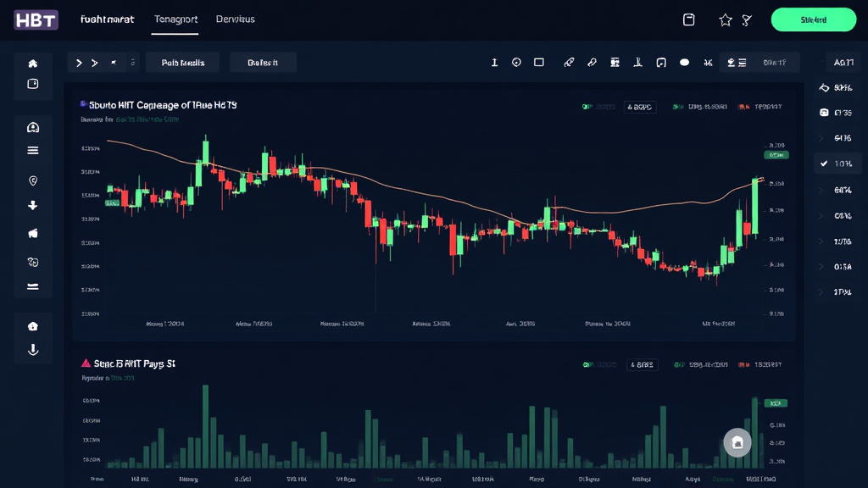The height and width of the screenshot is (488, 868).
Task: Switch to the Tenagnort tab in the top menu
Action: click(175, 19)
